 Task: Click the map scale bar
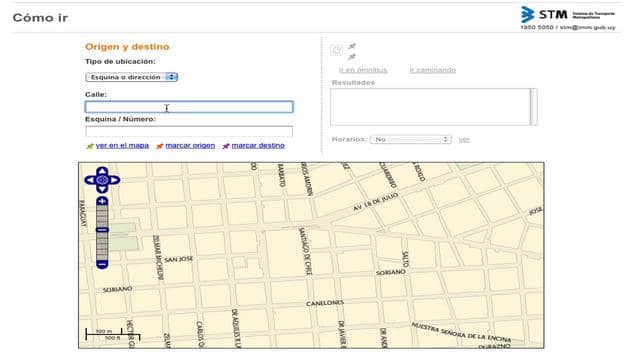coord(113,335)
